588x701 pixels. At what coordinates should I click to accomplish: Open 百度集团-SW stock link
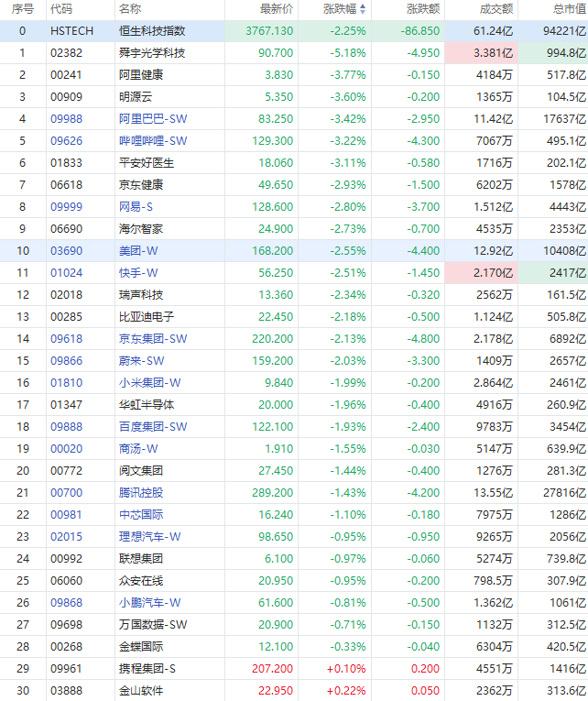pos(153,427)
